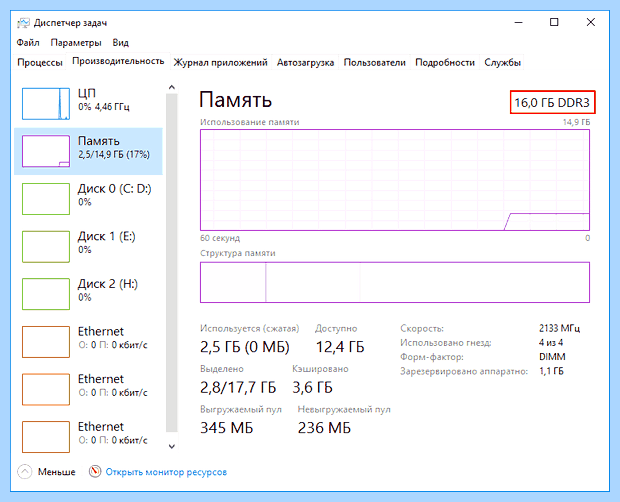Select the third Ethernet graph thumbnail
This screenshot has height=502, width=620.
pos(46,437)
